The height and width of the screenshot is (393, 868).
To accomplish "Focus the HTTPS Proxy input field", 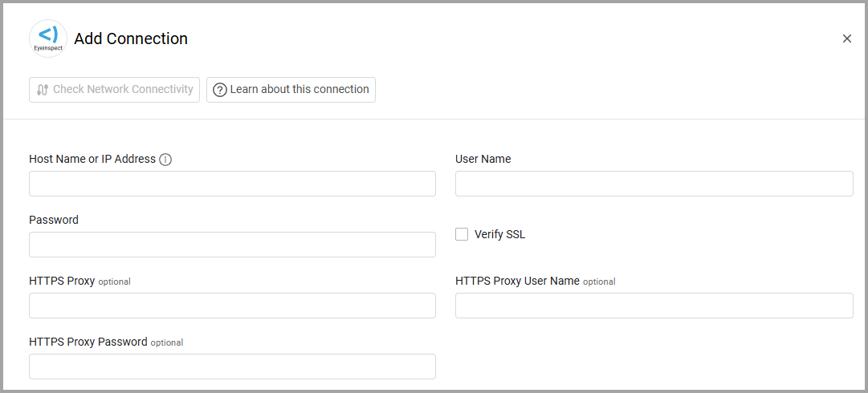I will (232, 306).
